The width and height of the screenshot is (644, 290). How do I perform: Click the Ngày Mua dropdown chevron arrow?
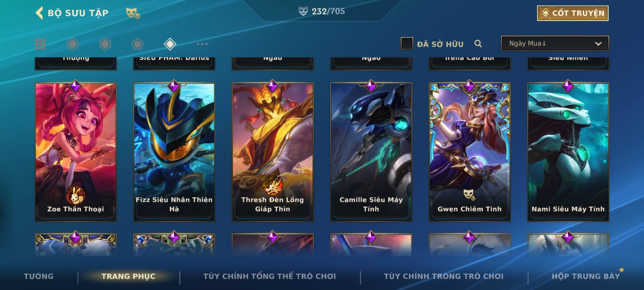[598, 44]
